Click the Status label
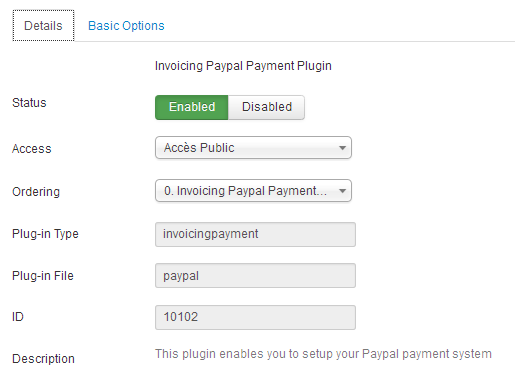 (29, 103)
